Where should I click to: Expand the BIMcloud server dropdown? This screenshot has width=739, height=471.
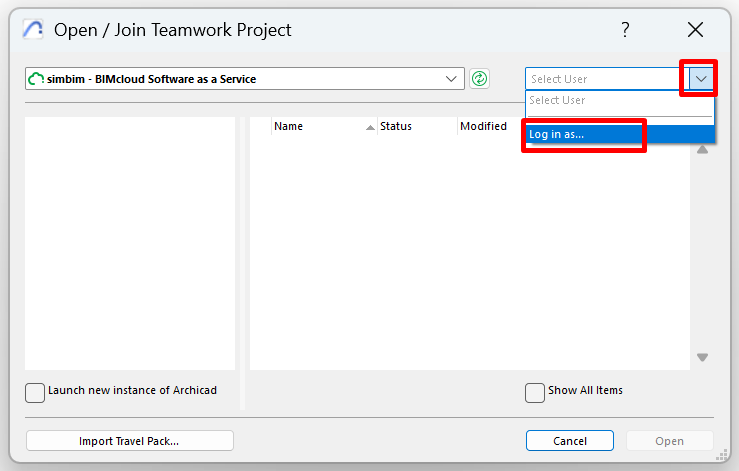click(x=451, y=79)
